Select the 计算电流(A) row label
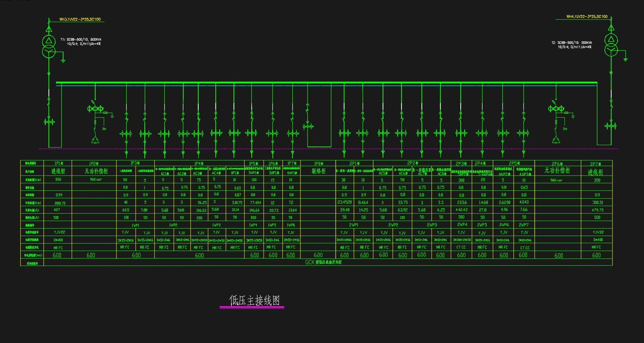The height and width of the screenshot is (343, 644). [x=32, y=210]
